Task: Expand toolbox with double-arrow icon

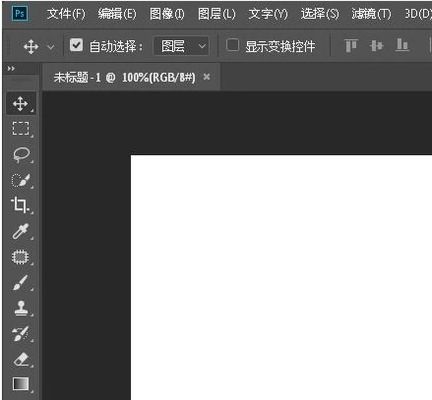Action: [11, 68]
